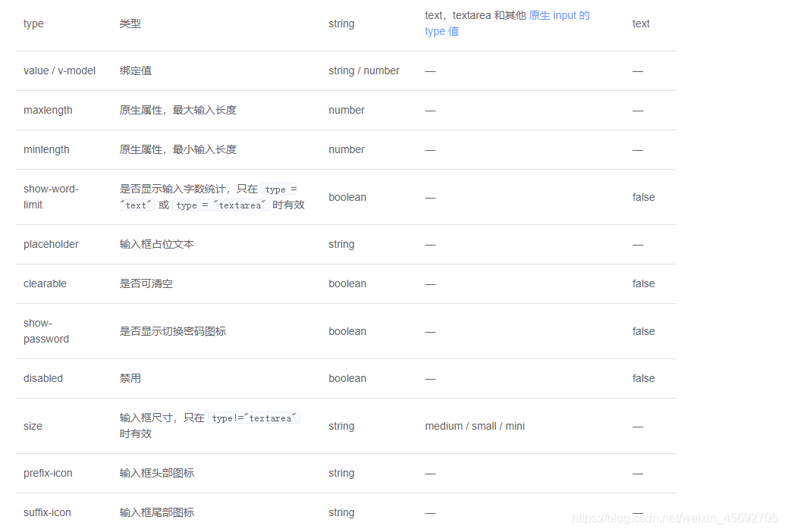Screen dimensions: 785x532
Task: Click 'string' type in prefix-icon row
Action: point(341,473)
